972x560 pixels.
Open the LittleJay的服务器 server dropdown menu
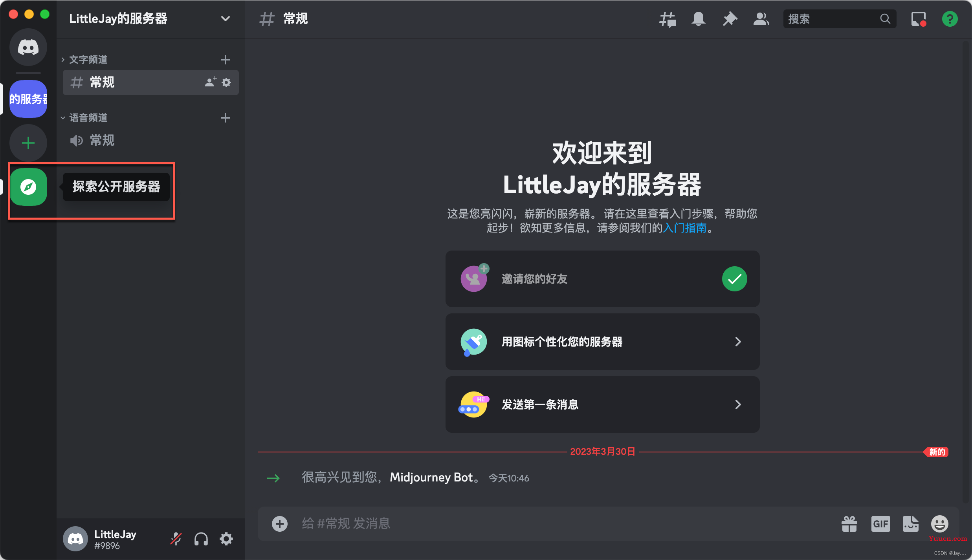click(225, 19)
